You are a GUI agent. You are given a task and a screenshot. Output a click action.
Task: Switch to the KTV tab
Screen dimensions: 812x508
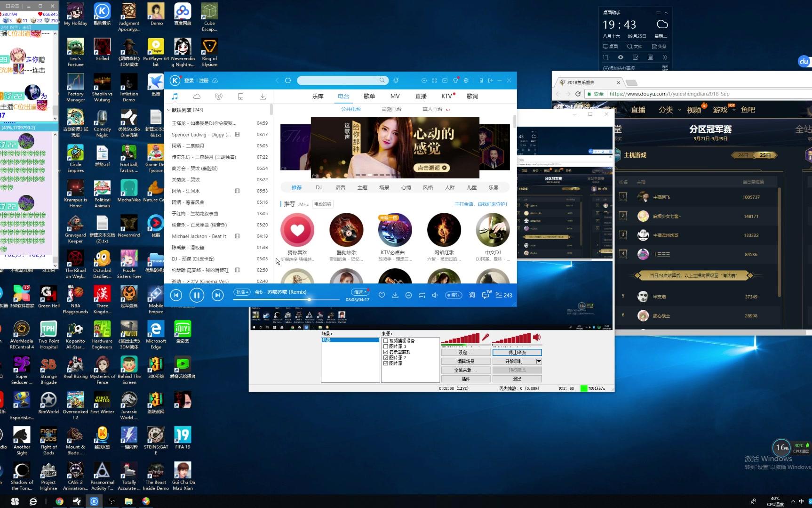pyautogui.click(x=446, y=96)
